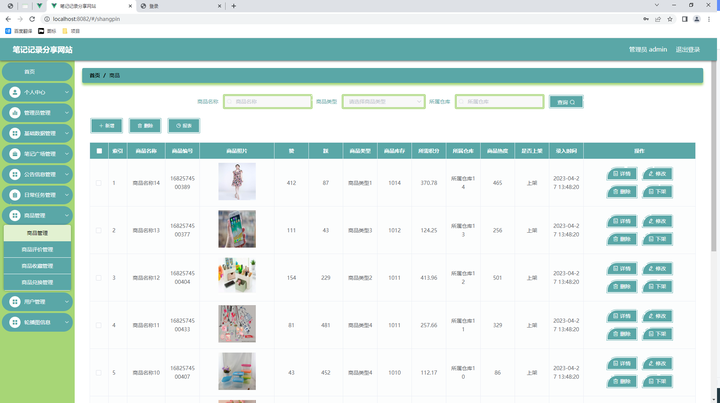
Task: Check the box for row 商品名称12
Action: [99, 278]
